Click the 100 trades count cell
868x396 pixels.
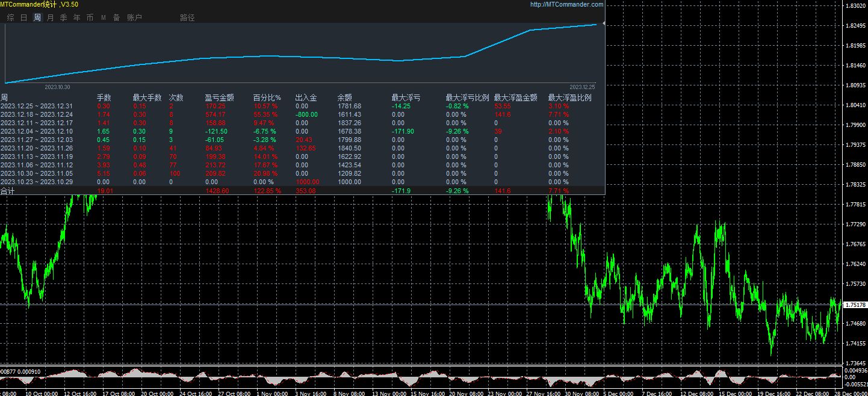tap(175, 173)
